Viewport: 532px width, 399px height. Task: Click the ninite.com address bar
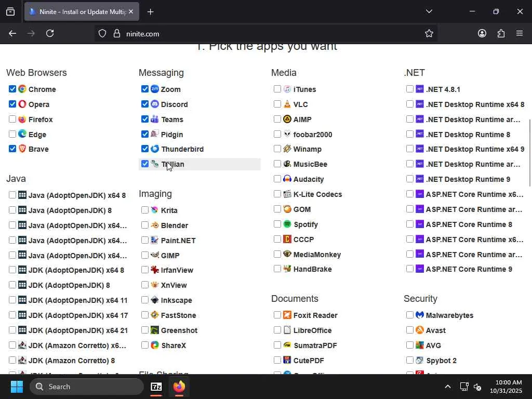point(265,34)
